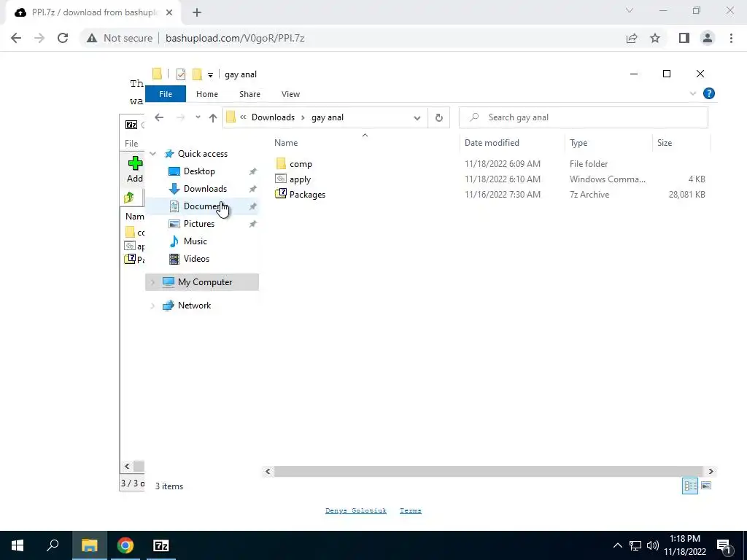Switch to Details view layout
Image resolution: width=747 pixels, height=560 pixels.
click(x=690, y=486)
